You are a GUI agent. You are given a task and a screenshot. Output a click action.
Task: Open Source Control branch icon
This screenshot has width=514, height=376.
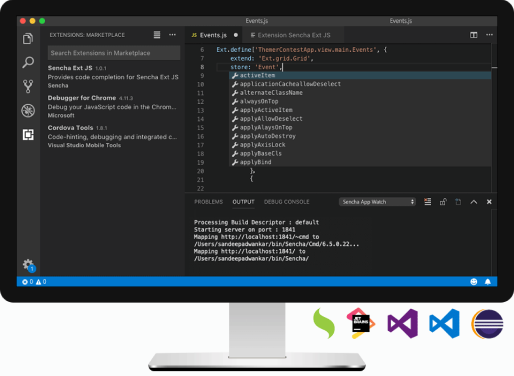point(28,86)
